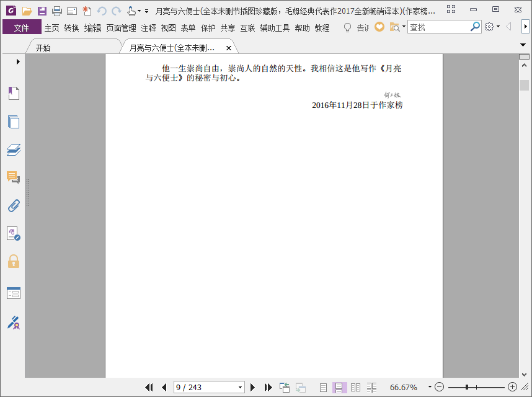The height and width of the screenshot is (397, 532).
Task: Go to next page
Action: click(252, 387)
